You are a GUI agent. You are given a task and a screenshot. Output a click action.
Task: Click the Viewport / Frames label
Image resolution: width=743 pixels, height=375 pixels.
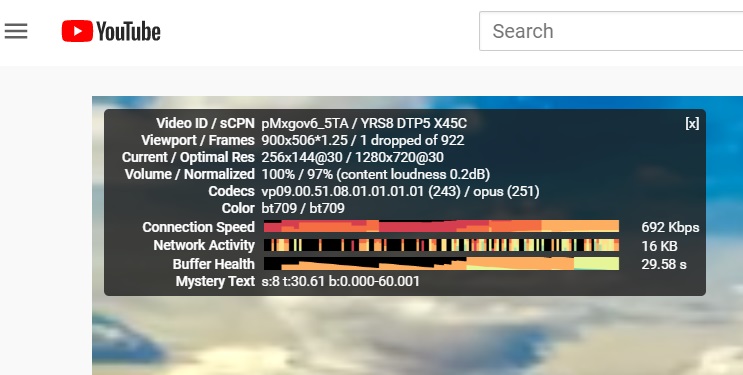pyautogui.click(x=198, y=140)
